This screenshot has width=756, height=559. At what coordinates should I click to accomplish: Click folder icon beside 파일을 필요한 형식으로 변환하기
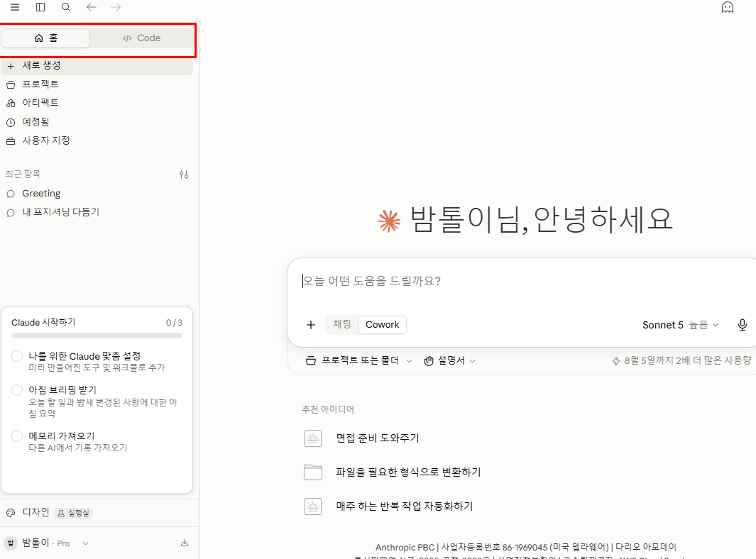(x=313, y=472)
